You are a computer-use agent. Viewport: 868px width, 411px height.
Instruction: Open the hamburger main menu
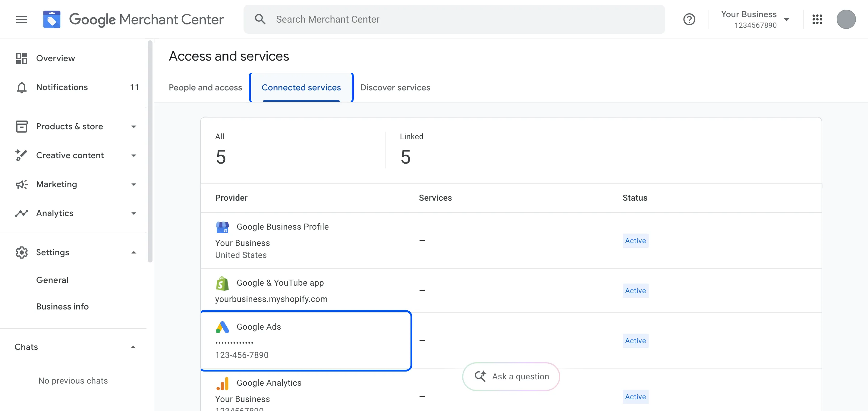(22, 19)
